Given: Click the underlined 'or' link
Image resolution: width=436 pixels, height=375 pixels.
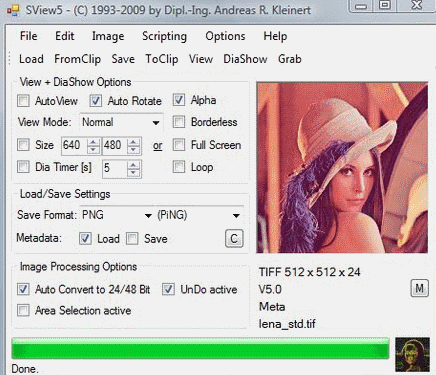Looking at the screenshot, I should 157,146.
